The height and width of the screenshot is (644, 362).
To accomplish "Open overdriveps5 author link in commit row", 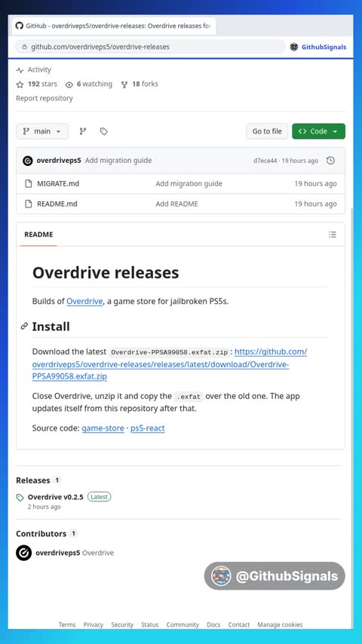I will pyautogui.click(x=59, y=161).
